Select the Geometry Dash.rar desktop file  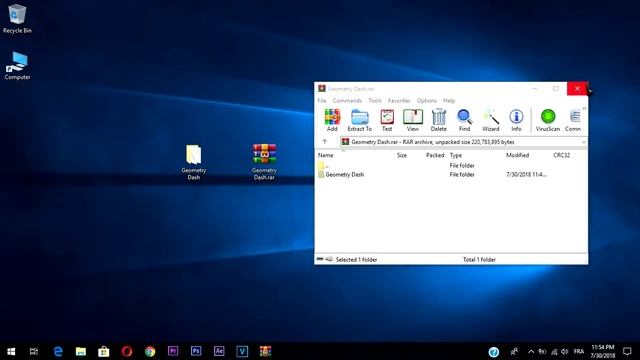click(x=264, y=162)
